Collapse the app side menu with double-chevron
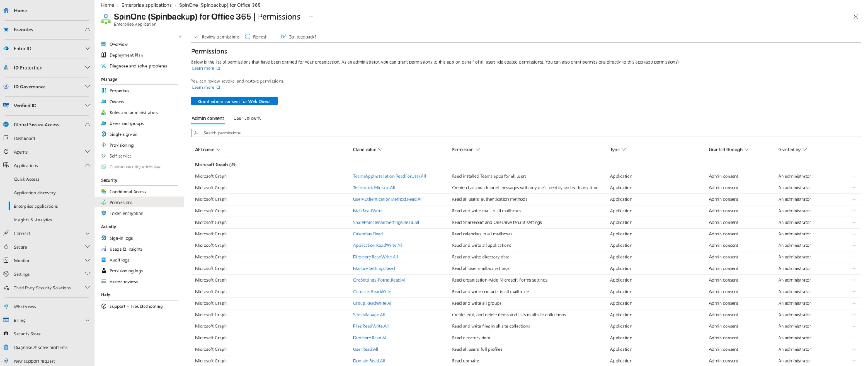The width and height of the screenshot is (868, 366). click(180, 37)
